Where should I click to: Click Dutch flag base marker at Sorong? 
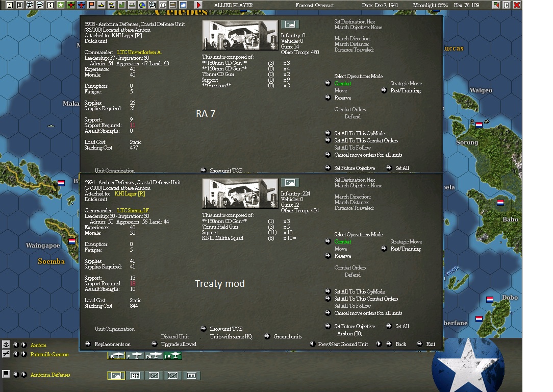tap(479, 125)
